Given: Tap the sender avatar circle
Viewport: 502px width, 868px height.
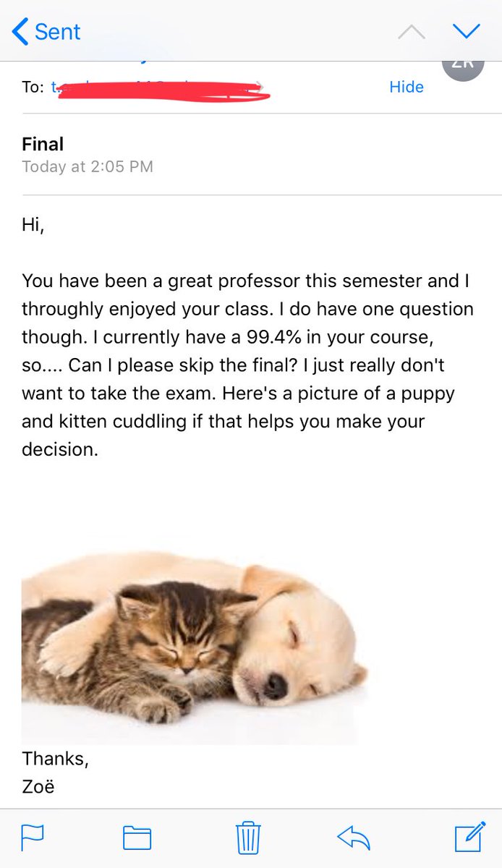Looking at the screenshot, I should (x=461, y=65).
